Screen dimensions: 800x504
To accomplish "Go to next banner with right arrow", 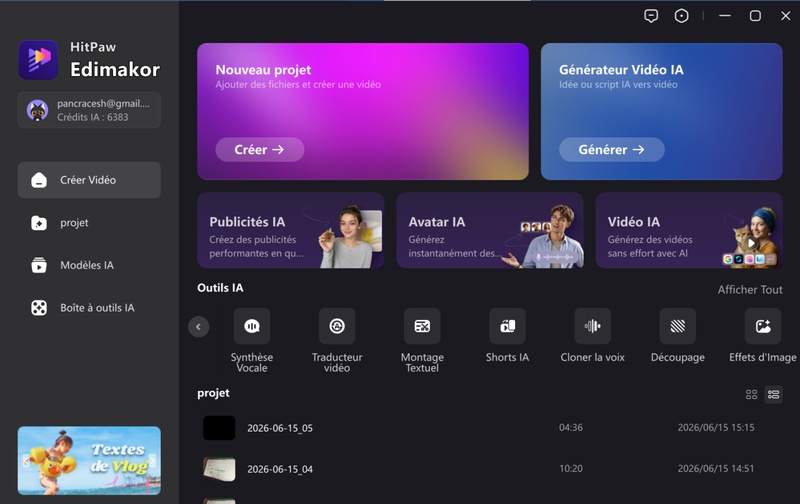I will pos(153,461).
